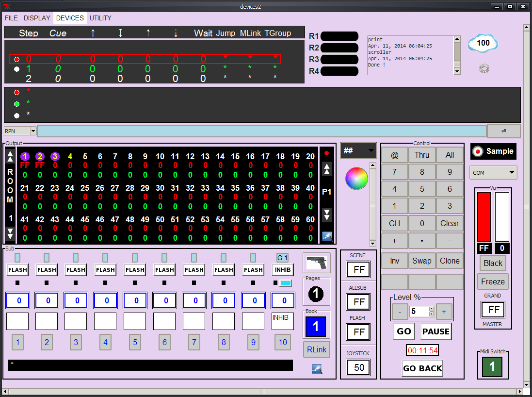Click the cloud icon showing 100
Image resolution: width=532 pixels, height=397 pixels.
pyautogui.click(x=483, y=44)
